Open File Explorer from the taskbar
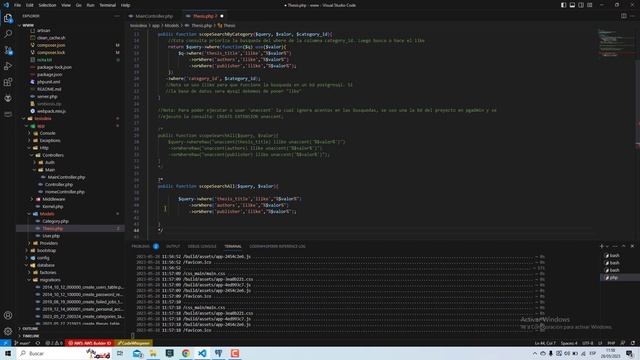The height and width of the screenshot is (360, 640). [153, 353]
